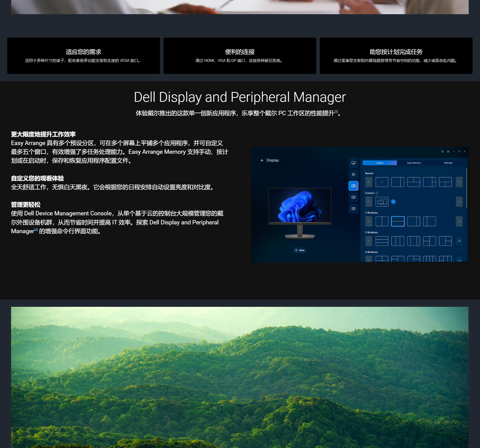The image size is (480, 448).
Task: Click the 3 Windows section label
Action: (371, 232)
